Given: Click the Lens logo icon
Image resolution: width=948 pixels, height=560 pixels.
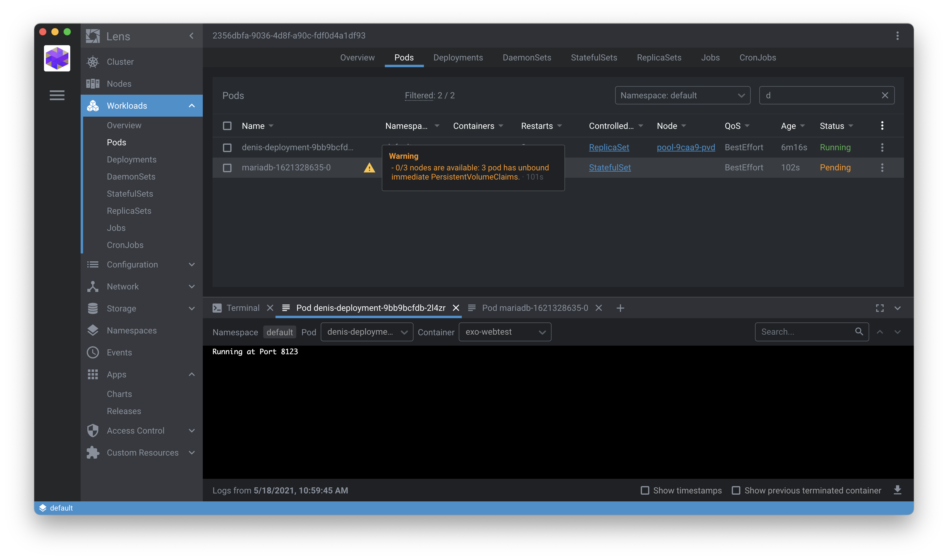Looking at the screenshot, I should pyautogui.click(x=93, y=36).
